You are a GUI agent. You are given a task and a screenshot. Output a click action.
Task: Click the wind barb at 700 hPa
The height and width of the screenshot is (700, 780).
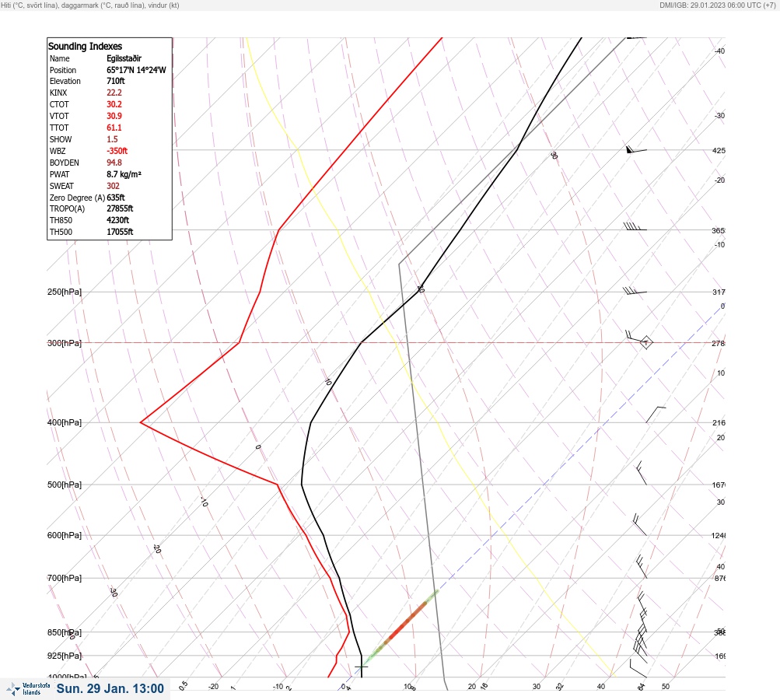[642, 567]
